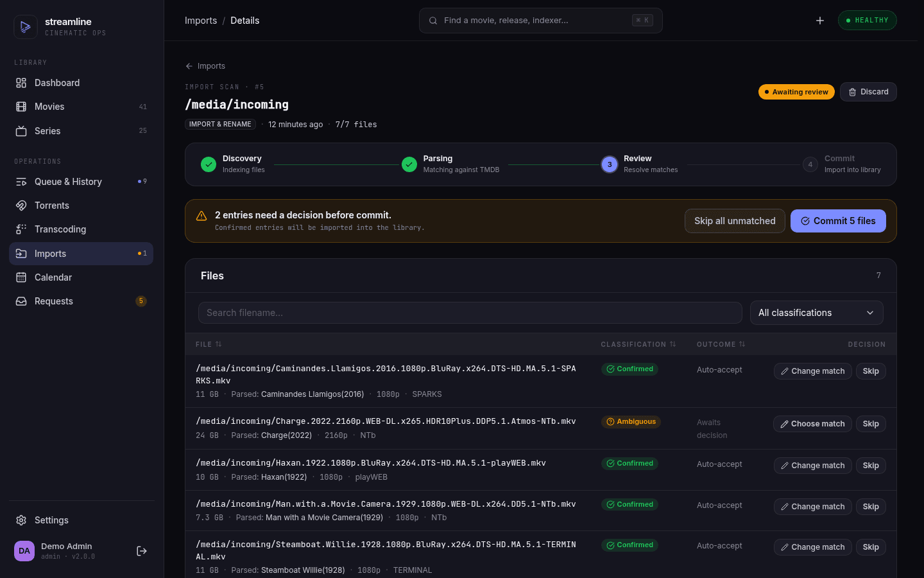Click the DA user avatar
924x578 pixels.
(x=24, y=551)
